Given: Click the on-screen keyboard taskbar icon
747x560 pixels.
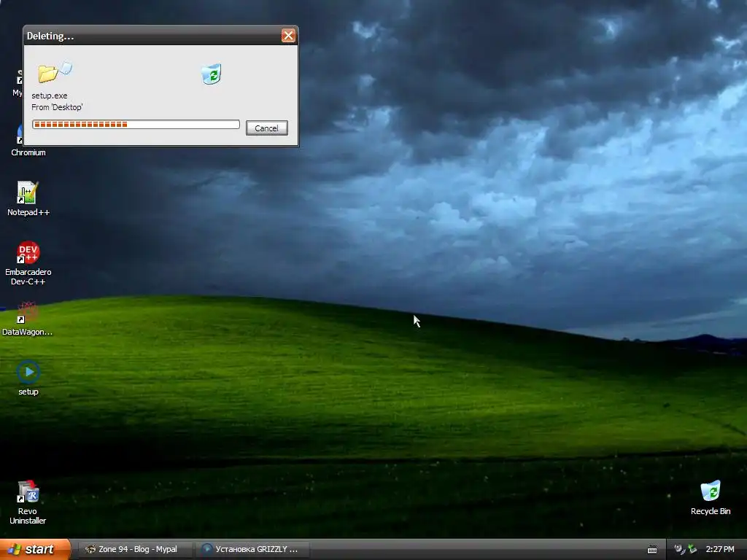Looking at the screenshot, I should tap(652, 550).
